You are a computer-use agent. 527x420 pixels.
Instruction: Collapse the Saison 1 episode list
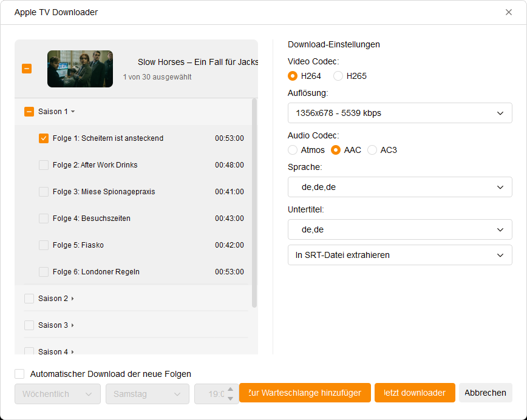click(73, 112)
